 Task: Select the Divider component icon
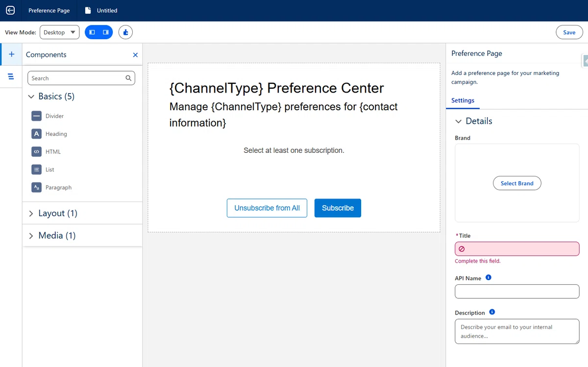click(36, 116)
